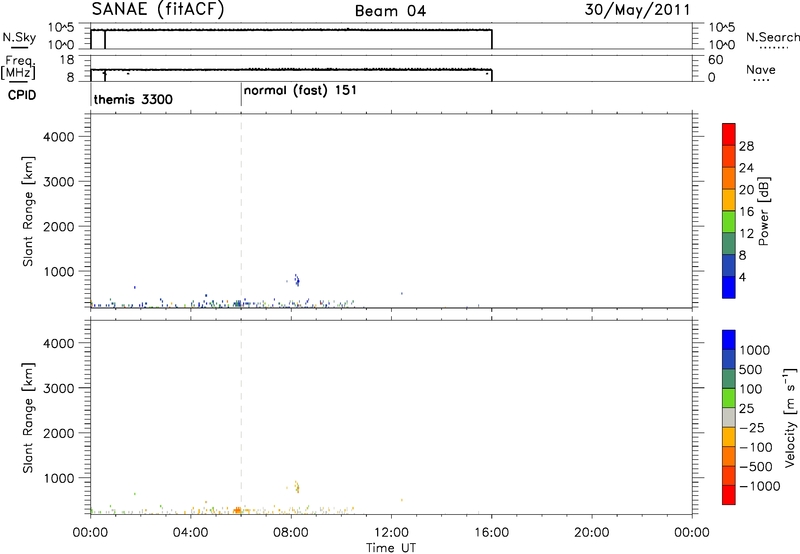Viewport: 800px width, 554px height.
Task: Click the 18 tick of the frequency panel
Action: (67, 60)
